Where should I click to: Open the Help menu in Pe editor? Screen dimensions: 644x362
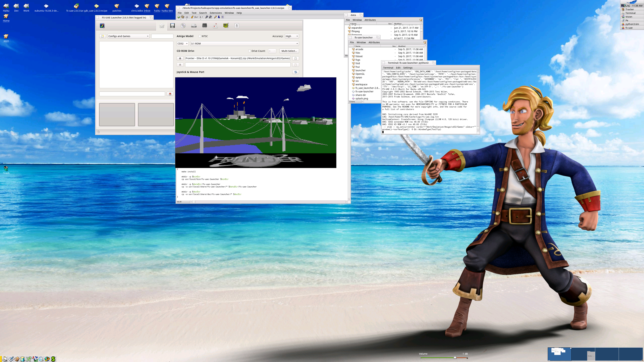point(239,13)
